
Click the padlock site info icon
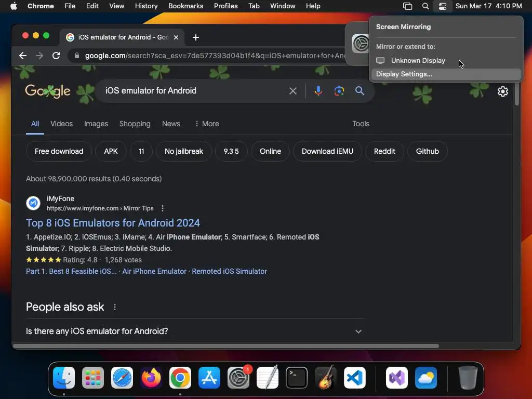coord(77,56)
